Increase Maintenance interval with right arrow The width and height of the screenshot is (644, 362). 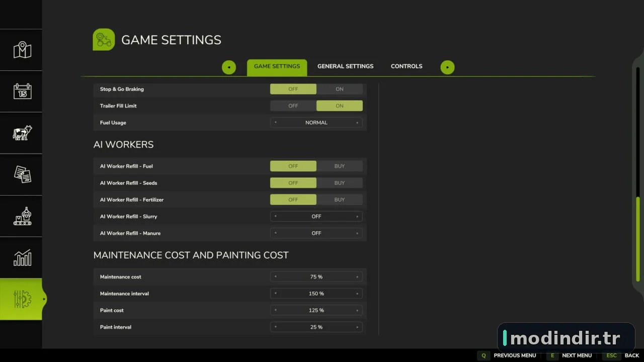tap(357, 294)
